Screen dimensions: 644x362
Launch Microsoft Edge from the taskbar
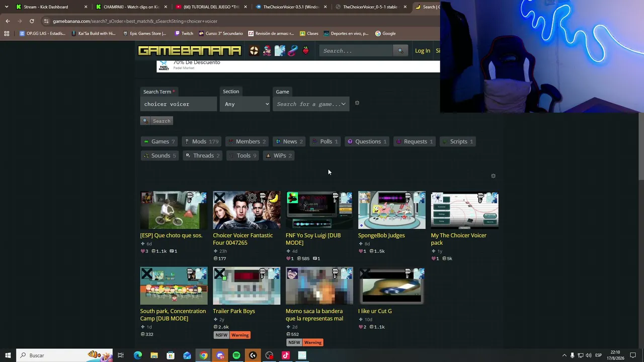pyautogui.click(x=137, y=355)
